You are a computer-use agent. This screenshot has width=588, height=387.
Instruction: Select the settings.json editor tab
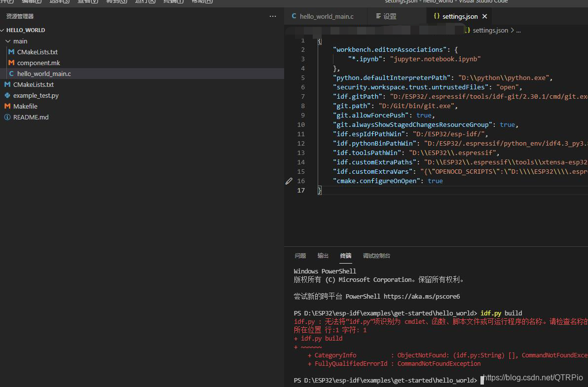460,16
